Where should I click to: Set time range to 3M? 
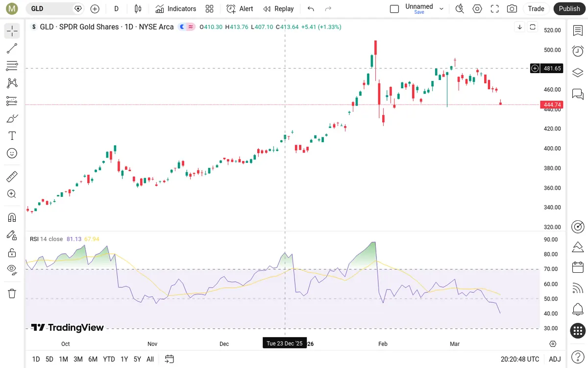point(78,359)
